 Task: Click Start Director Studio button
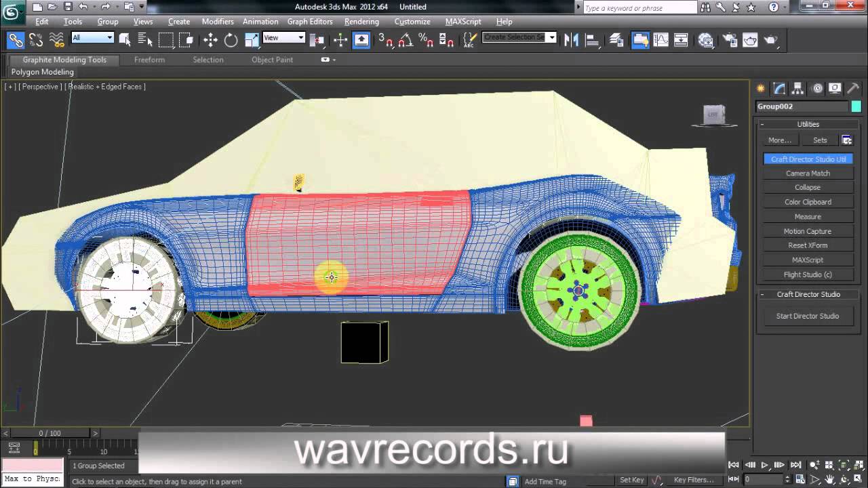(808, 316)
